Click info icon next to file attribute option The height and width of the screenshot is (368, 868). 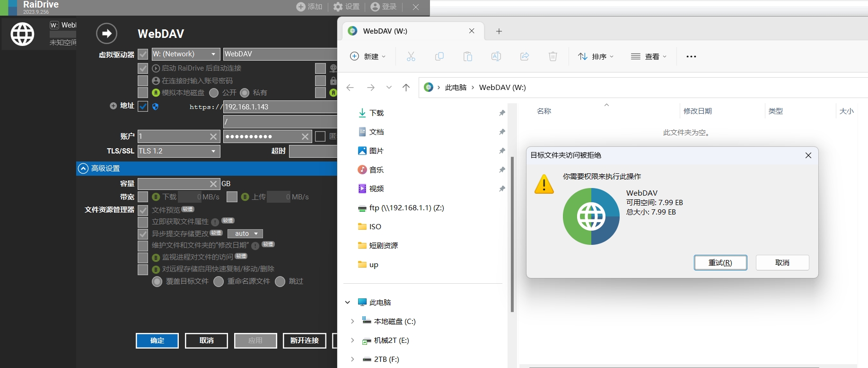pyautogui.click(x=215, y=222)
